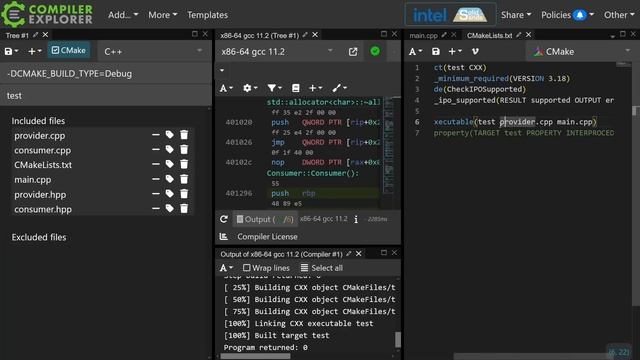
Task: Open the compiler tools wrench dropdown
Action: [x=339, y=88]
